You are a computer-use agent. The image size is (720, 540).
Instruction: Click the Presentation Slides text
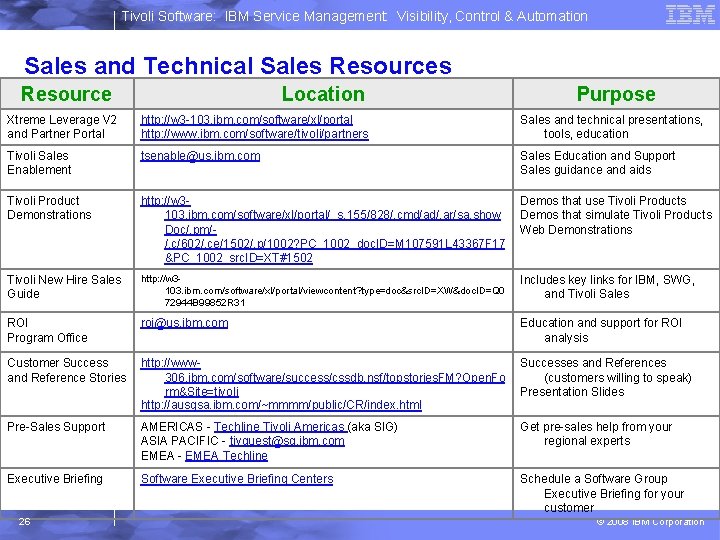(x=572, y=392)
